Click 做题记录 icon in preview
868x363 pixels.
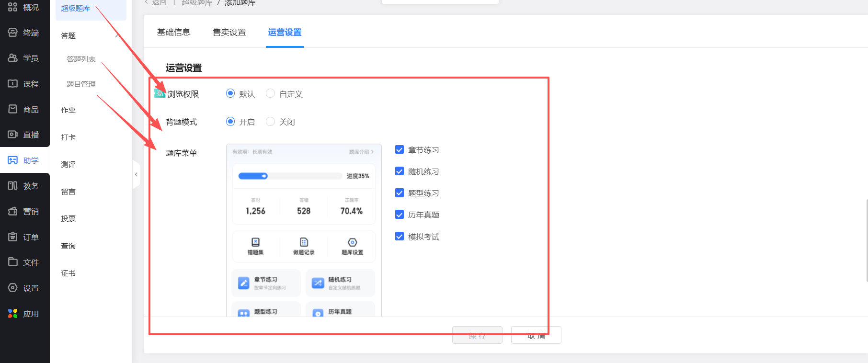[x=304, y=242]
